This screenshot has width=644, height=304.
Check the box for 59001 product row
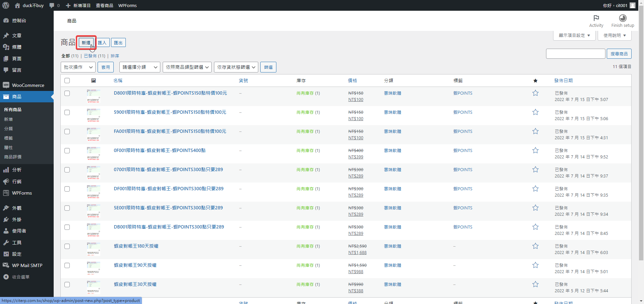[67, 112]
